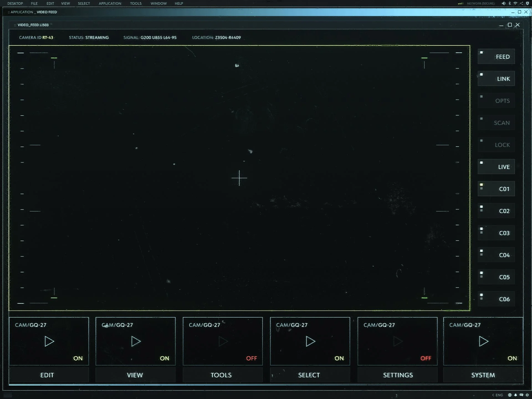Expand the ENG language chevron
532x399 pixels.
coord(493,395)
